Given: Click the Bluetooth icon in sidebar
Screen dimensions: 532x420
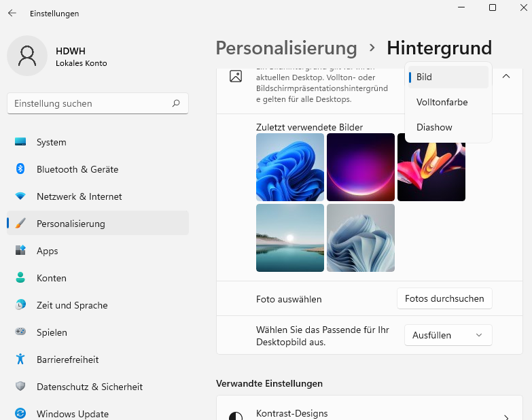Looking at the screenshot, I should coord(20,169).
